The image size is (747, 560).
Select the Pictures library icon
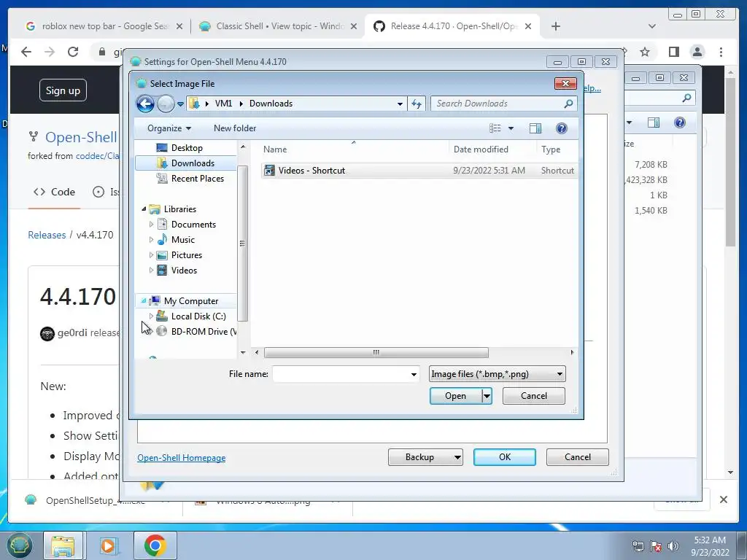(x=162, y=254)
